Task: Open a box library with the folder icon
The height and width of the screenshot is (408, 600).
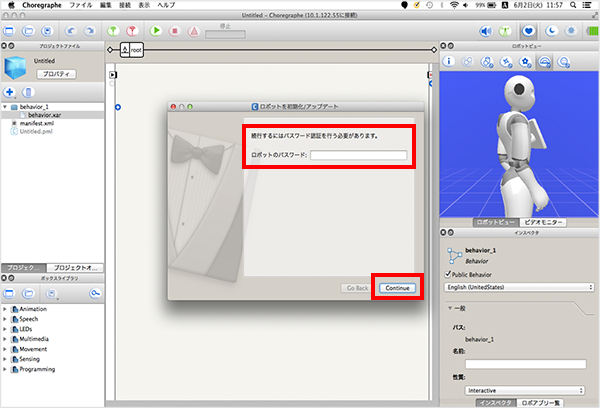Action: pos(28,294)
